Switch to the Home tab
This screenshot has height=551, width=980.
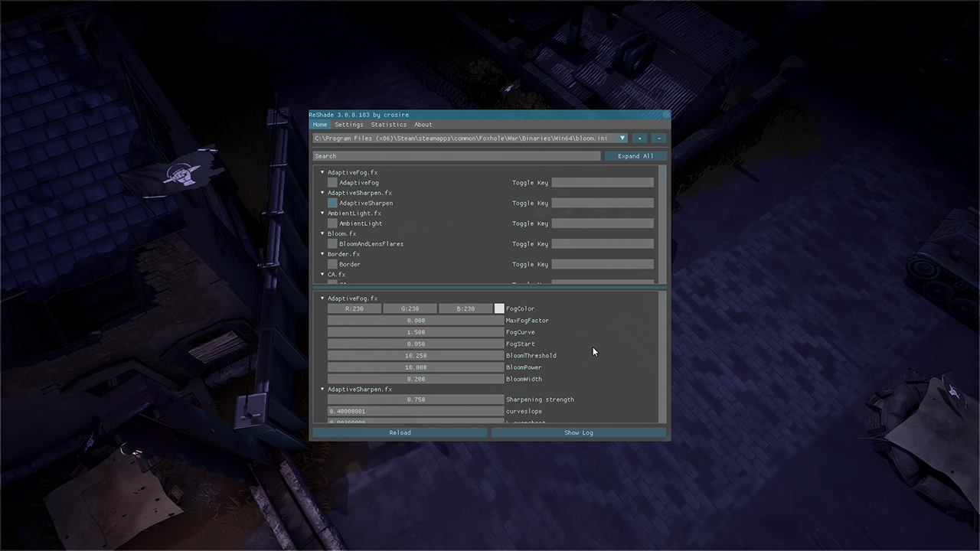click(320, 125)
